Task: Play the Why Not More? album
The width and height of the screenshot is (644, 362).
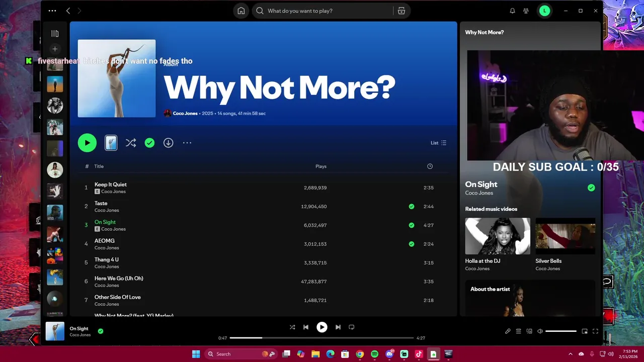Action: 87,143
